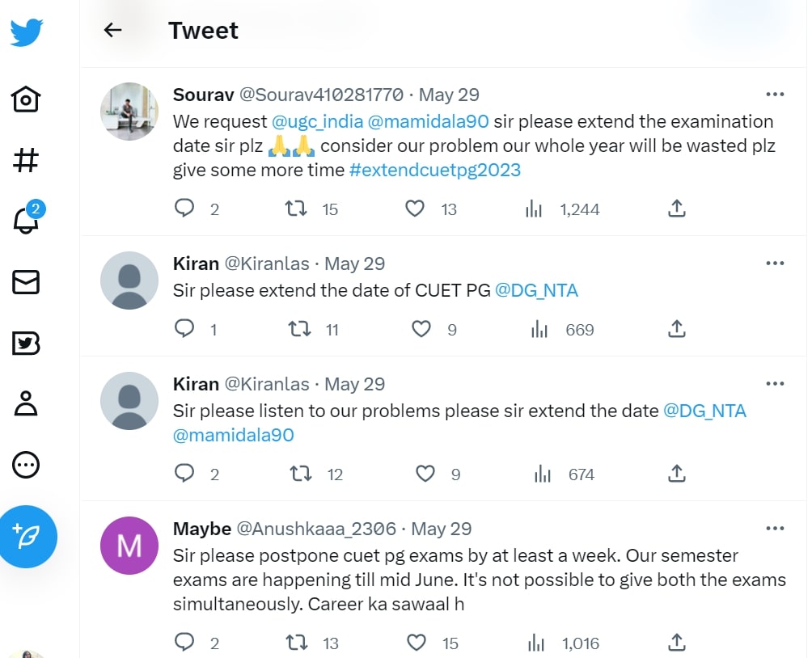812x658 pixels.
Task: Share Sourav's tweet using share icon
Action: click(x=677, y=209)
